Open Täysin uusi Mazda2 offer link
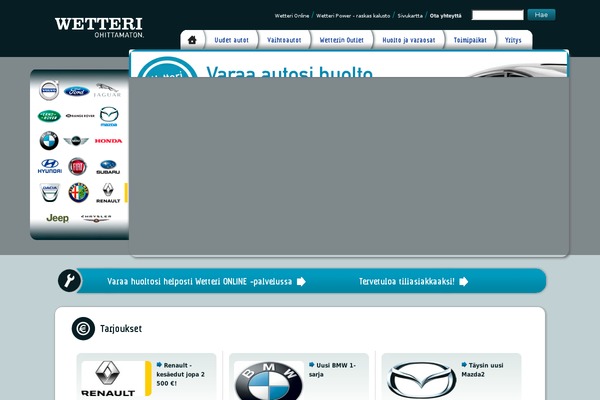 click(482, 370)
